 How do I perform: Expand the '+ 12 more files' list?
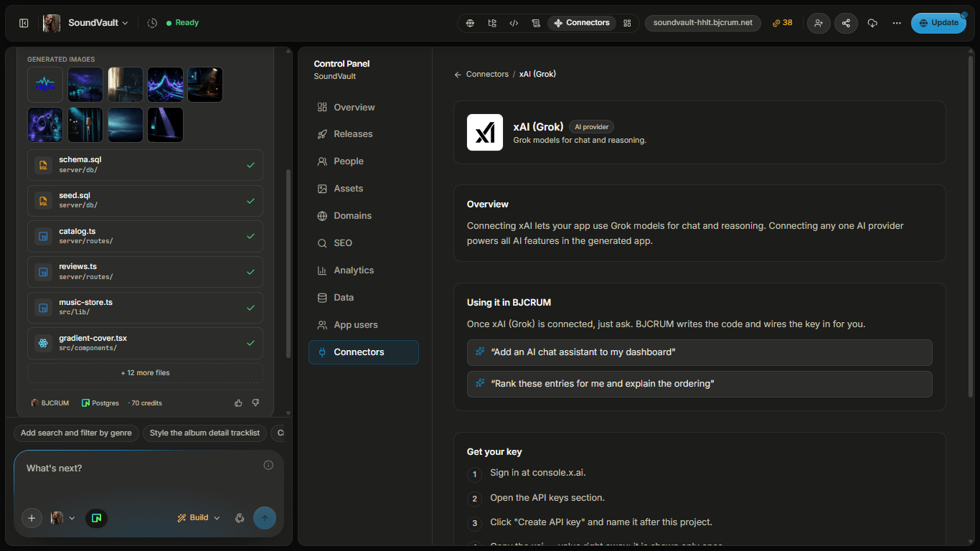[145, 373]
